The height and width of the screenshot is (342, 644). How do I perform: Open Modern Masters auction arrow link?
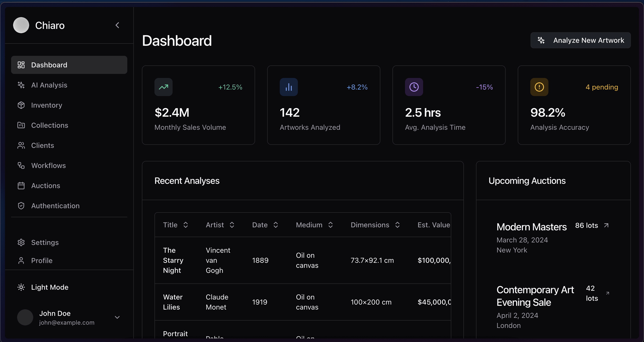(606, 225)
